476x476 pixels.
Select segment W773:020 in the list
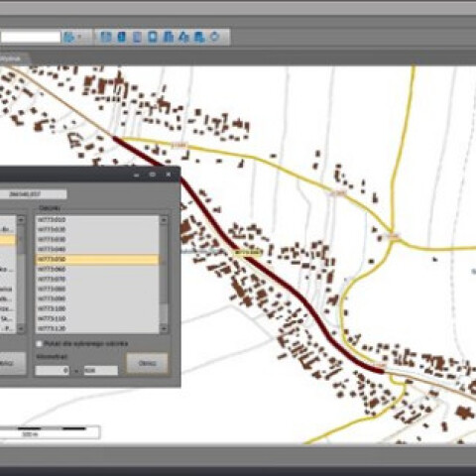click(97, 229)
